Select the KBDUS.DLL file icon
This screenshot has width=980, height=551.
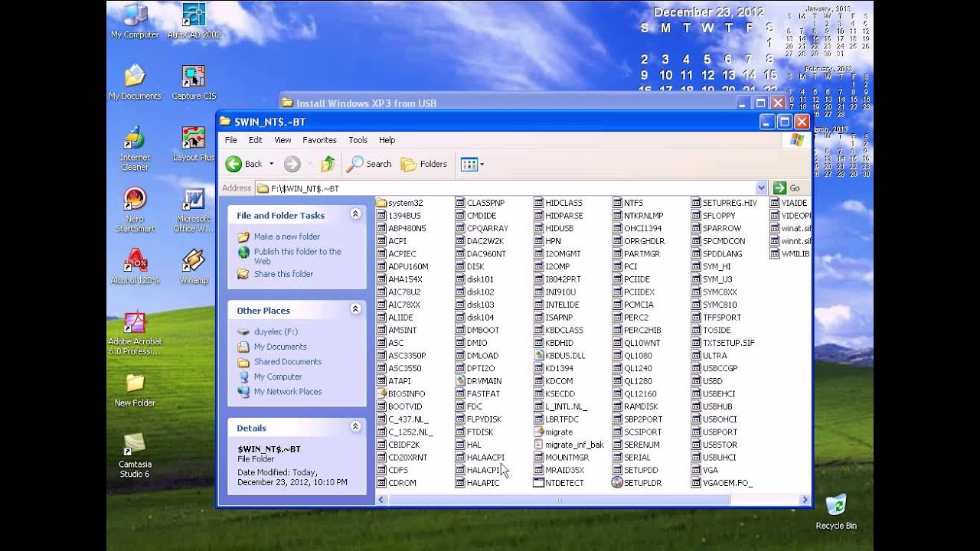539,355
